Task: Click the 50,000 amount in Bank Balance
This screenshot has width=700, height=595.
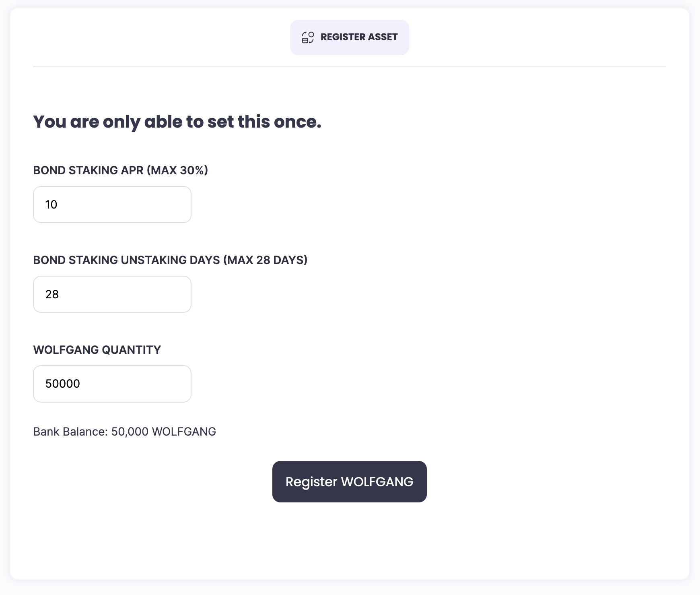Action: (130, 432)
